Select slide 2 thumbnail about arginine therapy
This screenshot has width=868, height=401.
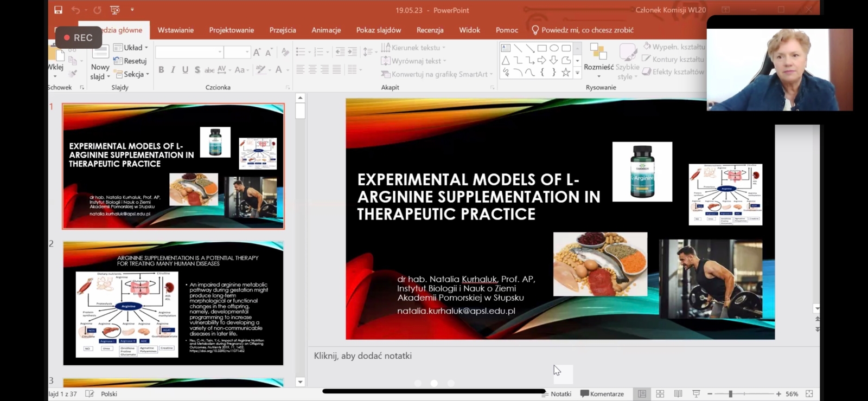point(173,303)
